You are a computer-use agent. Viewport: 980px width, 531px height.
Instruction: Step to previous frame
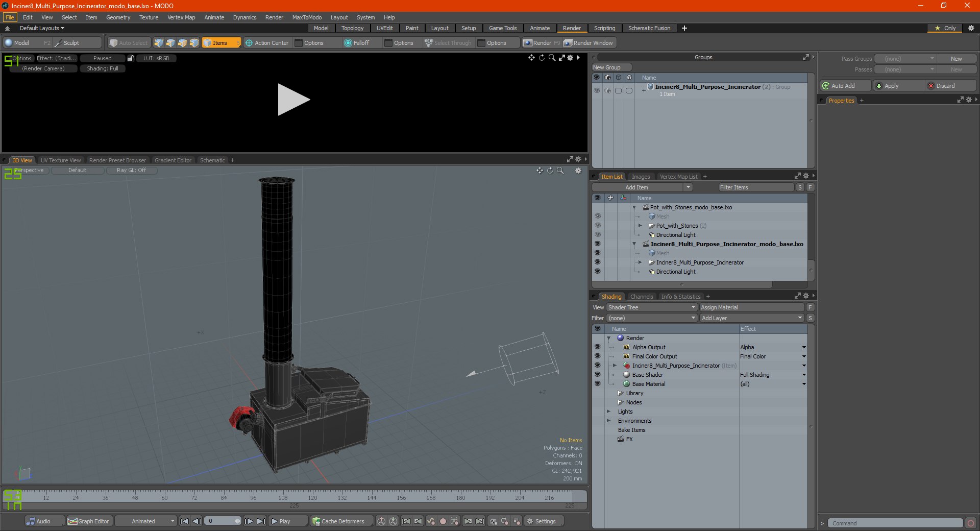197,521
